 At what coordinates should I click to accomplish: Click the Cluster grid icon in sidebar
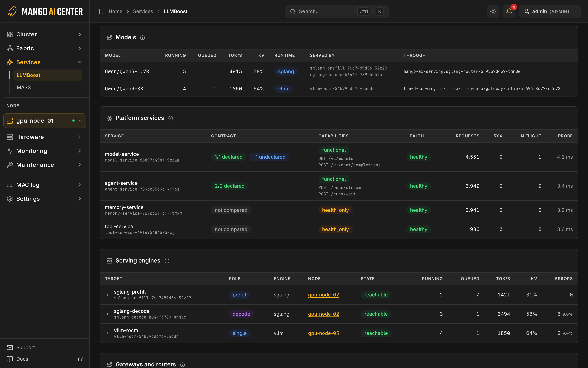(x=10, y=34)
